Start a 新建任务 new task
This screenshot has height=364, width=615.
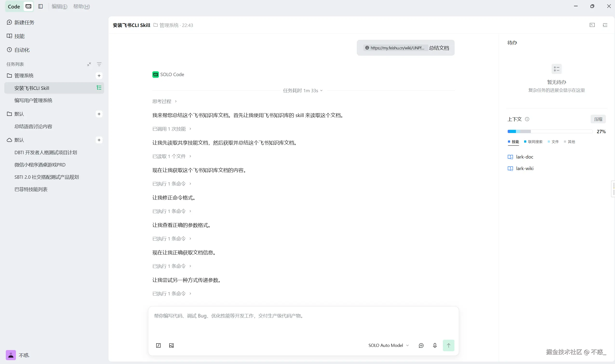[x=21, y=23]
